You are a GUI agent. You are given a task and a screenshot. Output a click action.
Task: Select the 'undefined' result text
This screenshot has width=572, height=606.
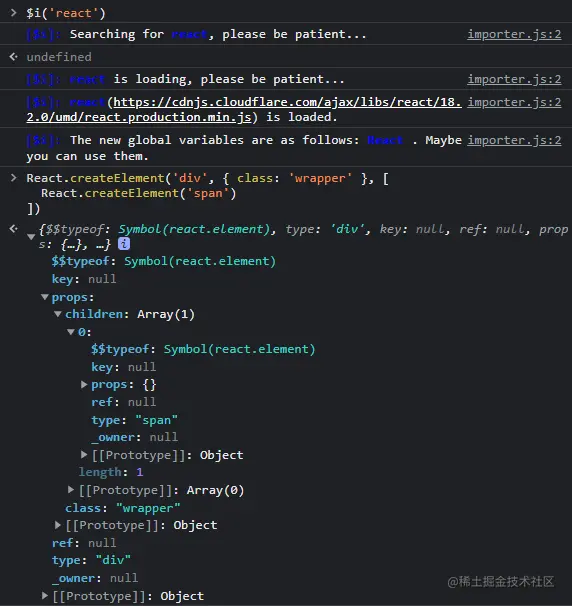[x=59, y=57]
